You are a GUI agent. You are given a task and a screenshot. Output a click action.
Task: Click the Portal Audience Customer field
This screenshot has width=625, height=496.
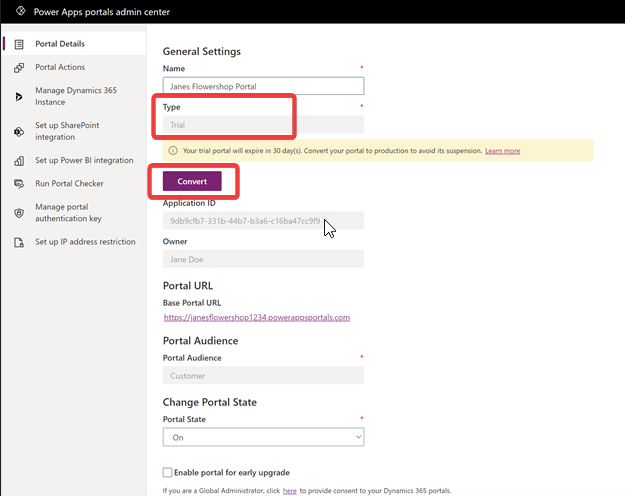coord(263,376)
